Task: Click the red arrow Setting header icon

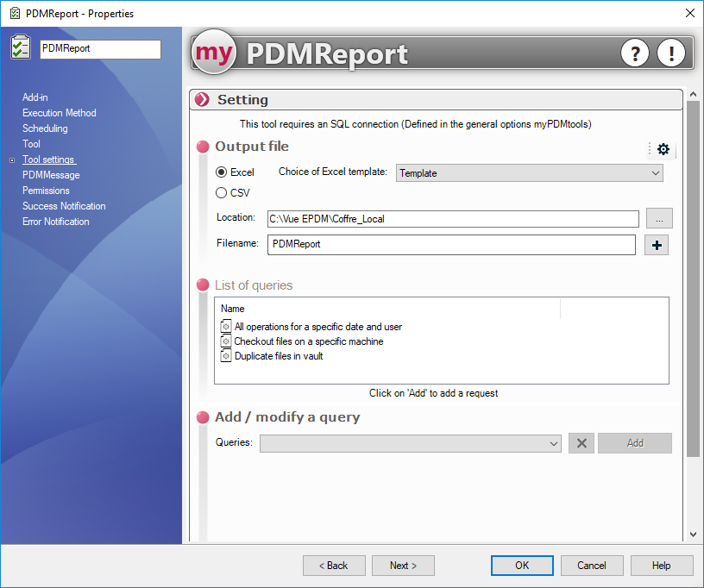Action: [x=203, y=100]
